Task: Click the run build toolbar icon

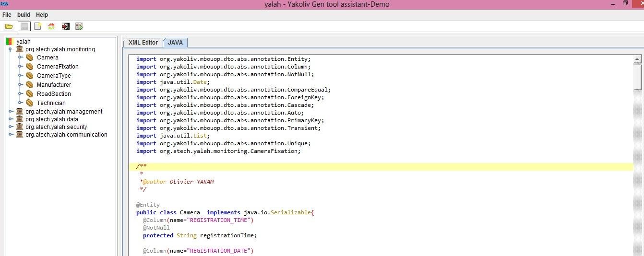Action: coord(79,26)
